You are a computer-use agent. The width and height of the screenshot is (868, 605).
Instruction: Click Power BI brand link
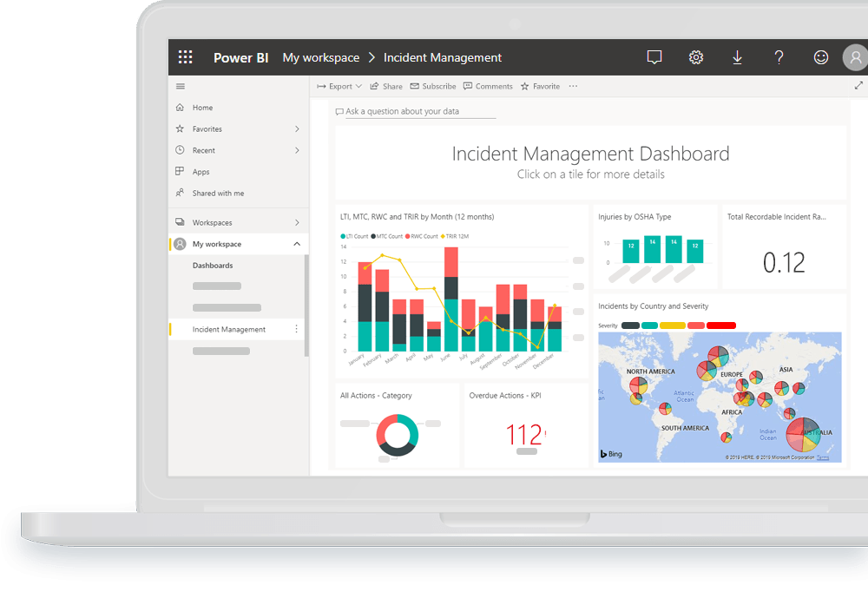tap(240, 57)
